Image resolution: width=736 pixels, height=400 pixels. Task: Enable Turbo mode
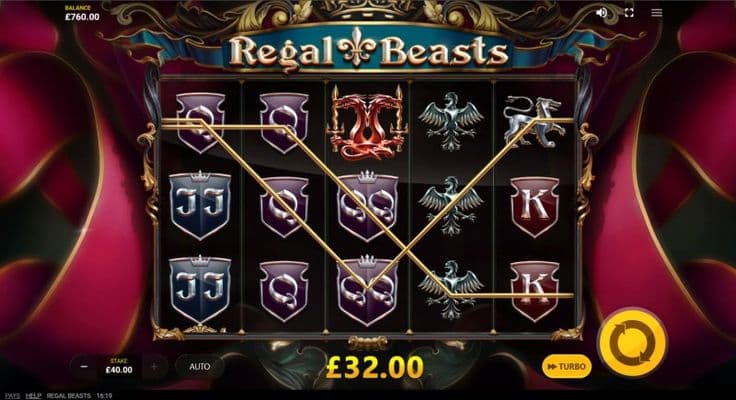pyautogui.click(x=567, y=366)
